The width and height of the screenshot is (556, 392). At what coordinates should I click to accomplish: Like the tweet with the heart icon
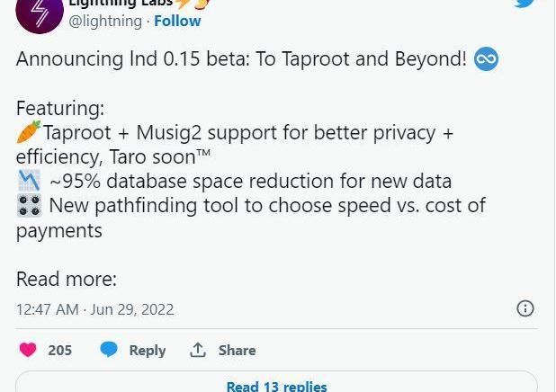29,350
